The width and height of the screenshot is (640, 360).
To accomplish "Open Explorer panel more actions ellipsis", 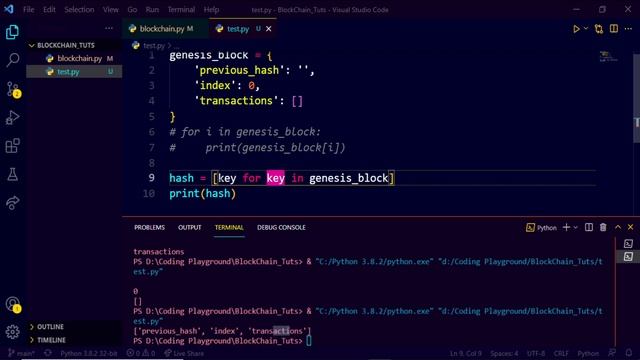I will tap(109, 28).
